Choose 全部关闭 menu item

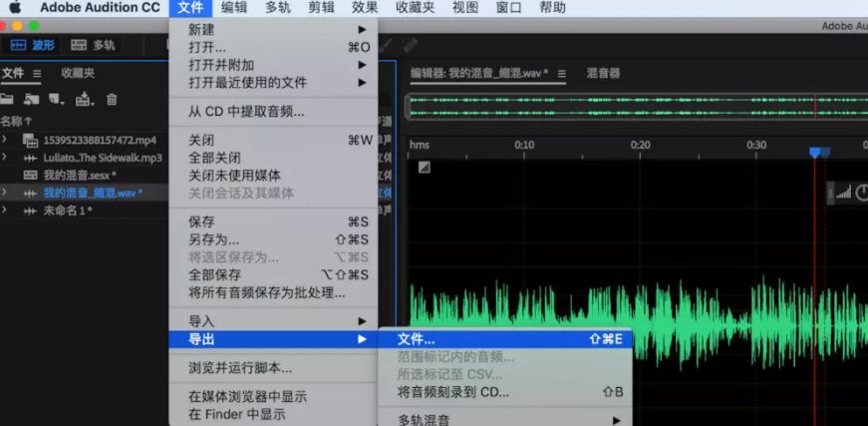273,158
